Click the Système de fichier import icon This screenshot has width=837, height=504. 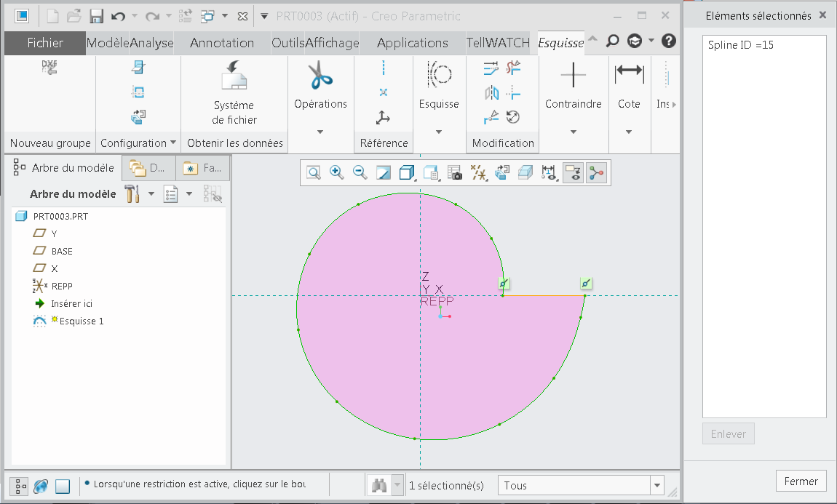234,76
